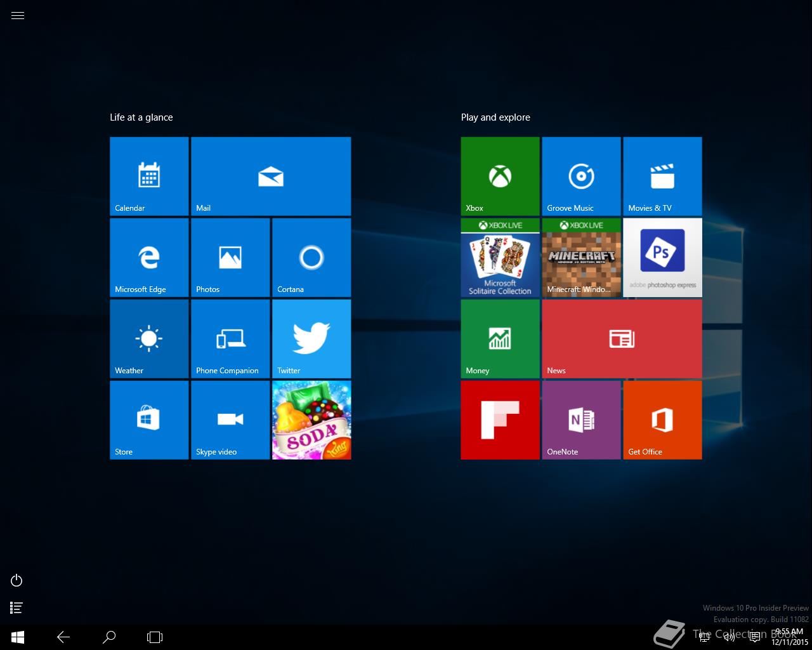Open taskbar Search magnifier
Image resolution: width=812 pixels, height=650 pixels.
click(x=109, y=637)
